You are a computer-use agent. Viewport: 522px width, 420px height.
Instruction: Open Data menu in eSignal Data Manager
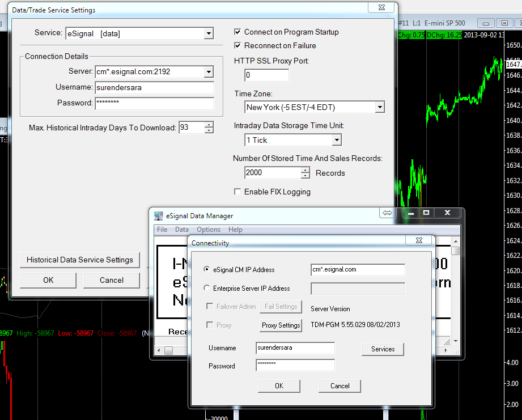(x=182, y=230)
